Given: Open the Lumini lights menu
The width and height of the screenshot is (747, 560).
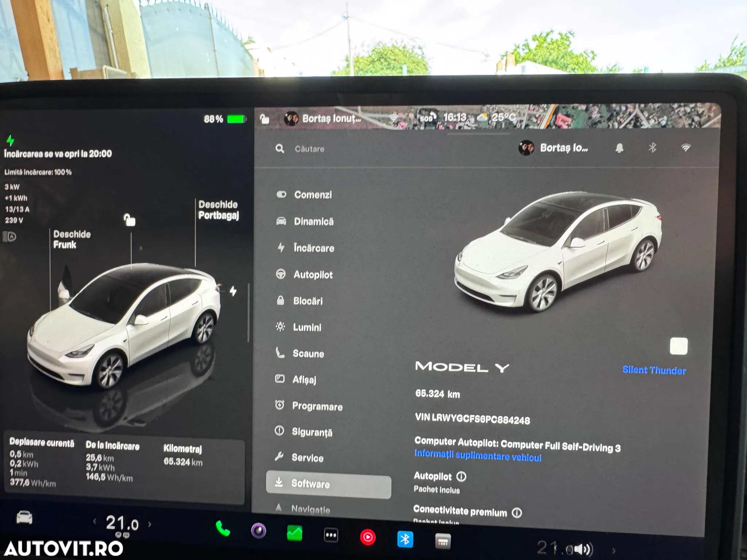Looking at the screenshot, I should [x=298, y=327].
